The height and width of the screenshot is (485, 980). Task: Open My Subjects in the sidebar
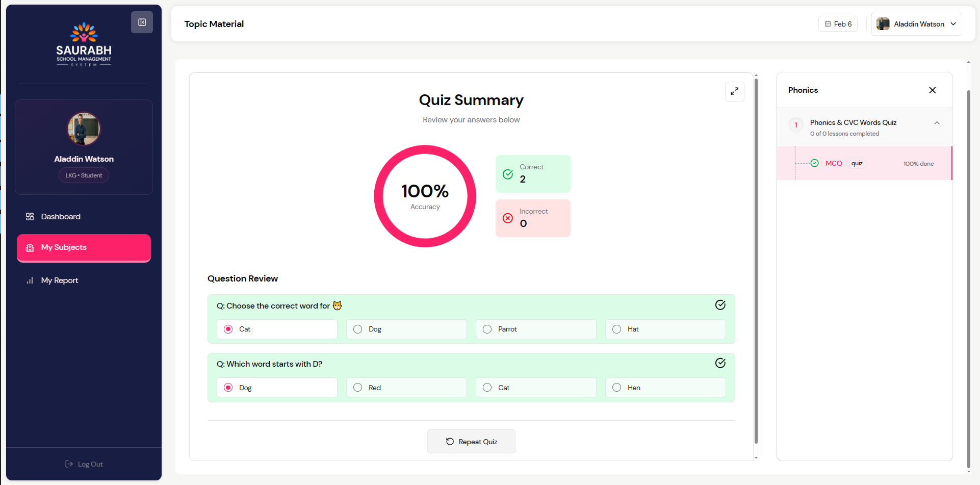click(84, 248)
